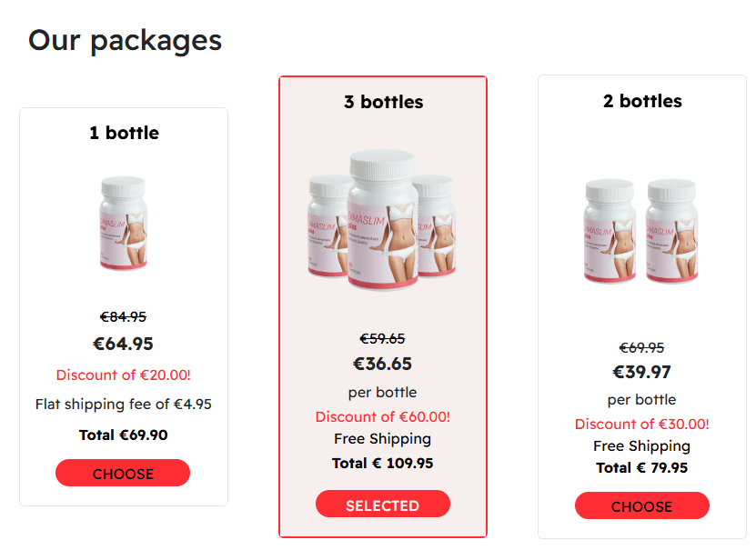Image resolution: width=756 pixels, height=560 pixels.
Task: Click the SELECTED button for 3 bottles
Action: [383, 505]
